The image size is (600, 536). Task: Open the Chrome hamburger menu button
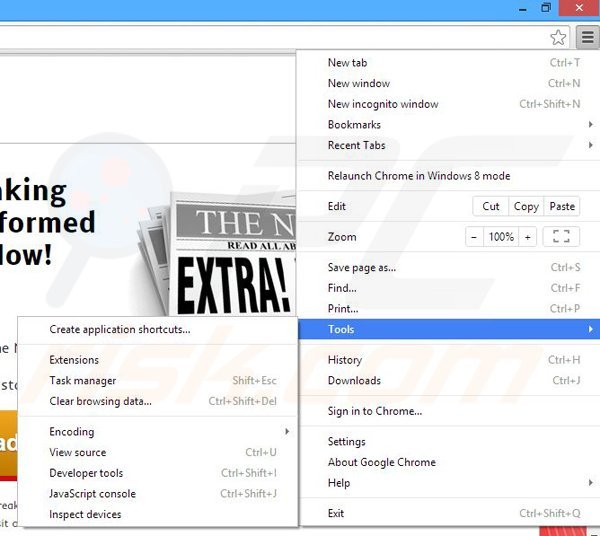[x=588, y=37]
